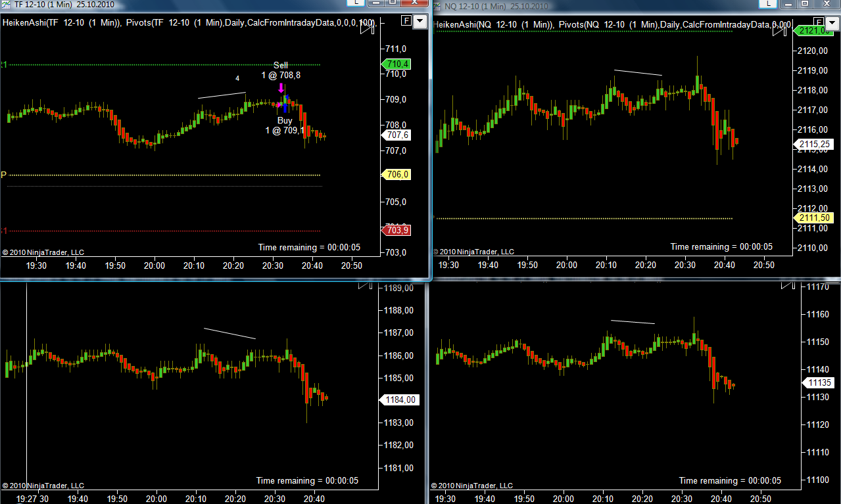Screen dimensions: 841x504
Task: Click the green 710,4 price marker
Action: tap(396, 64)
